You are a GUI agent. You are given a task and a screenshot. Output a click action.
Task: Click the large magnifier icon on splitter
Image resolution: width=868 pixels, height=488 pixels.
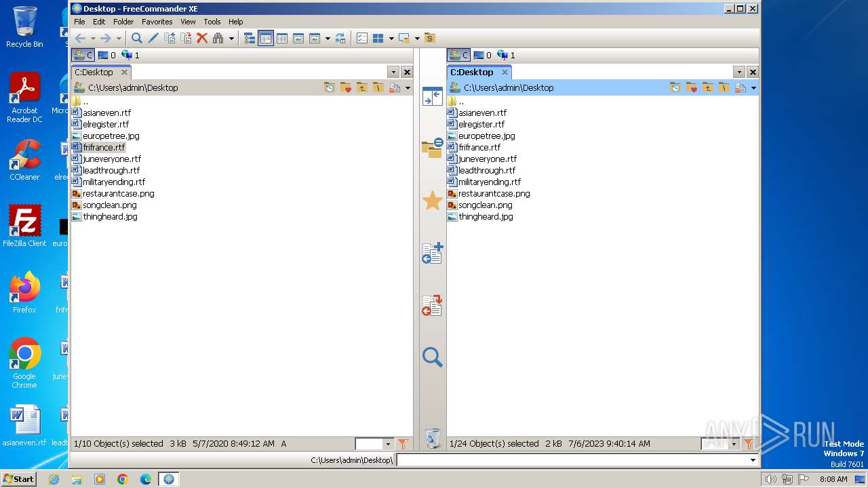click(432, 357)
